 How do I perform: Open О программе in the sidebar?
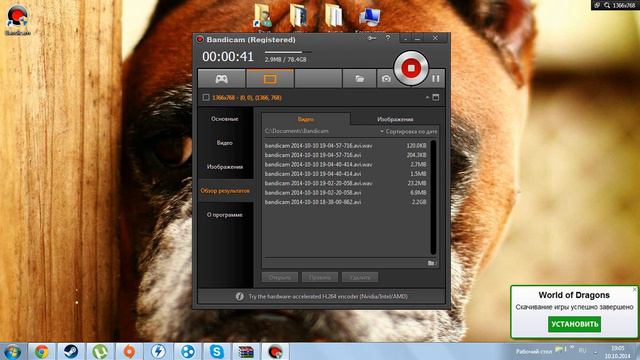225,215
